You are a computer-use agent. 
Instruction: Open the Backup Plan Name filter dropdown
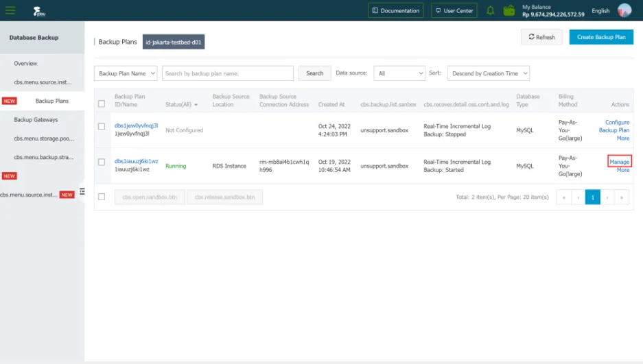(126, 73)
